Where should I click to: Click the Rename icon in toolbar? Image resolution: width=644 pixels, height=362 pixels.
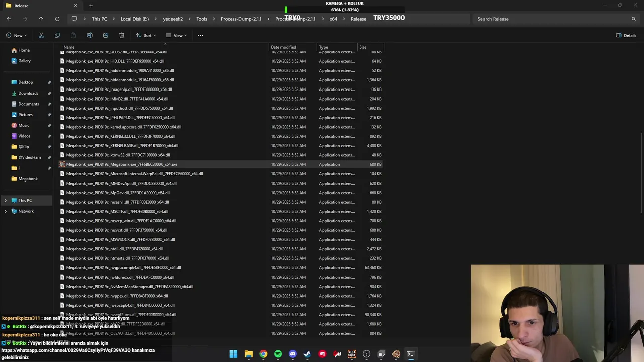(90, 35)
